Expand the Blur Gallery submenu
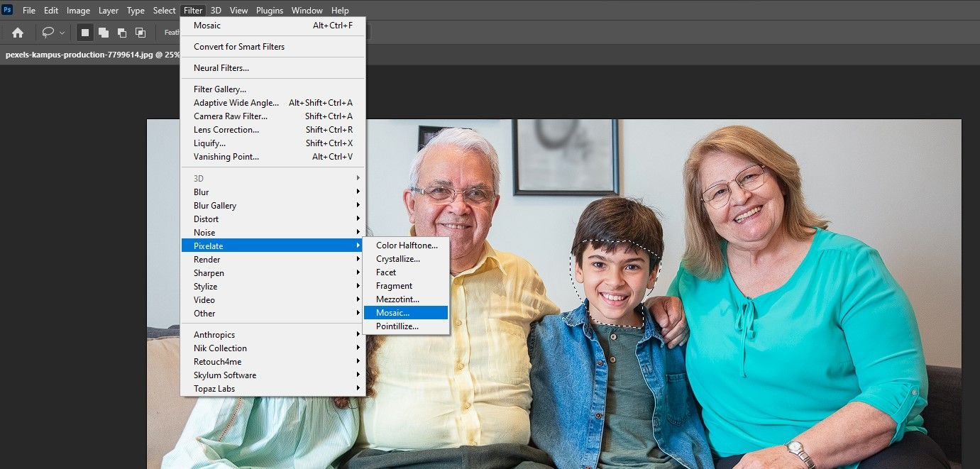The image size is (980, 469). [273, 206]
